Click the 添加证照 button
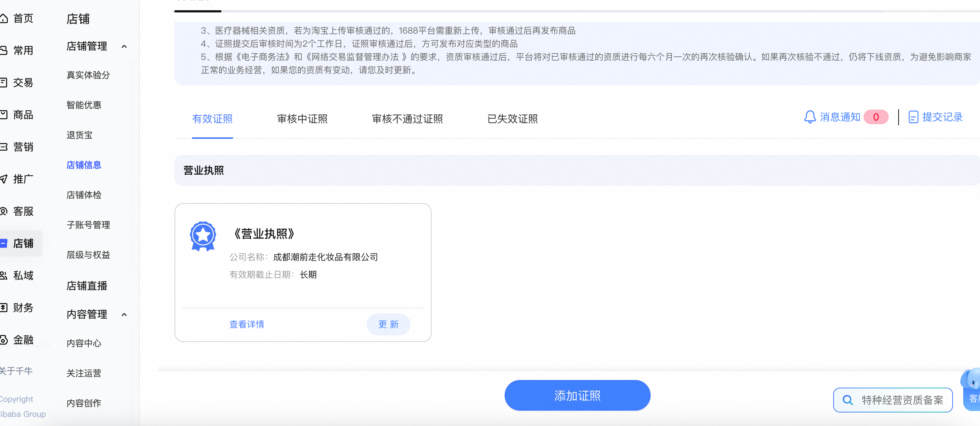The width and height of the screenshot is (980, 426). coord(577,396)
